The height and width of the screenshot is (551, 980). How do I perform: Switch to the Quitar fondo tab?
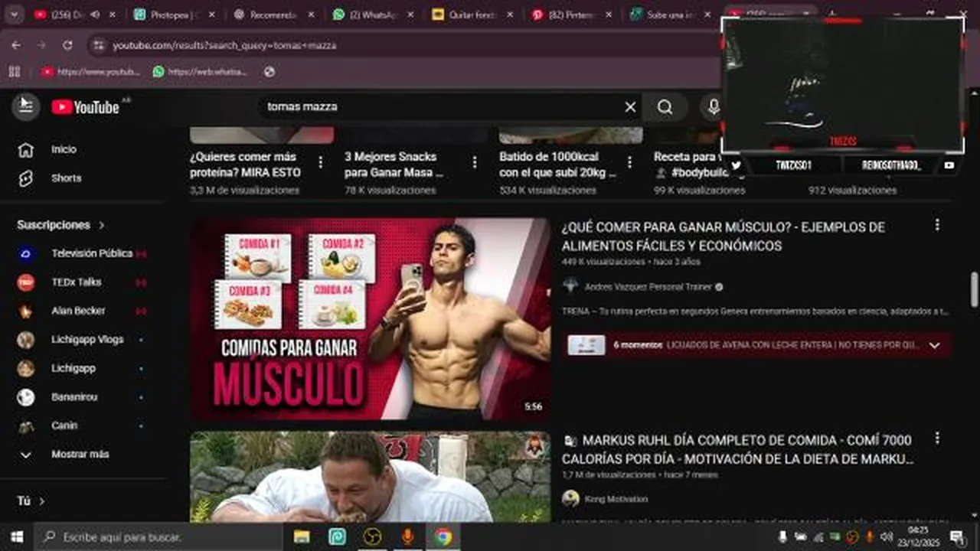pos(472,15)
